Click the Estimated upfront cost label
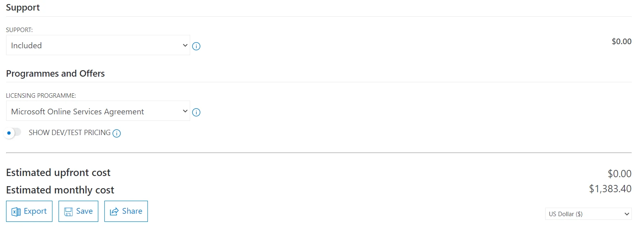 58,173
